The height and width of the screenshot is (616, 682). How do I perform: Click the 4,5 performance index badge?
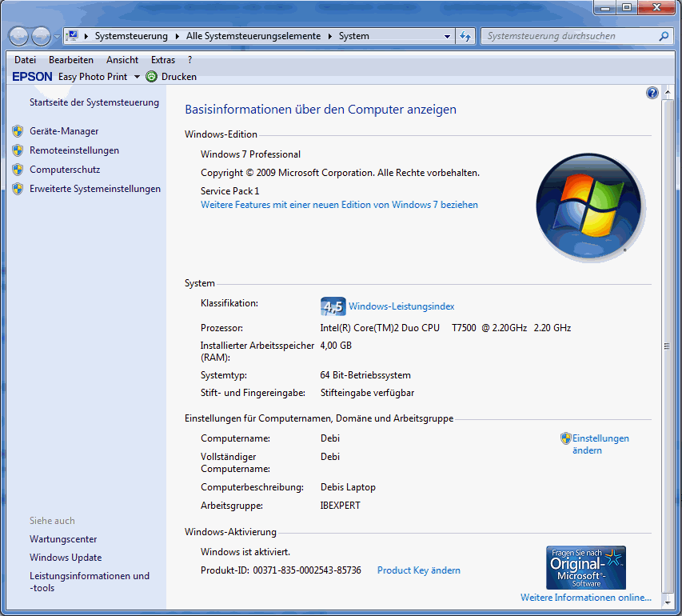tap(333, 306)
